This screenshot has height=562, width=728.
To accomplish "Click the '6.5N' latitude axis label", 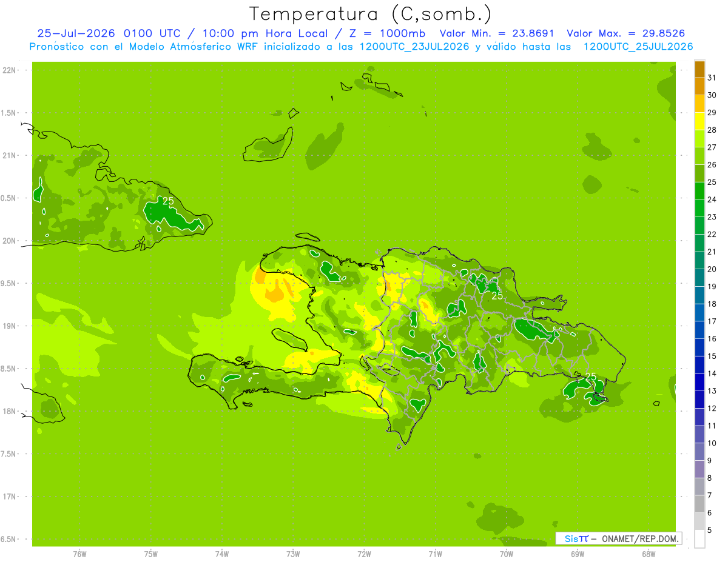I will [9, 539].
